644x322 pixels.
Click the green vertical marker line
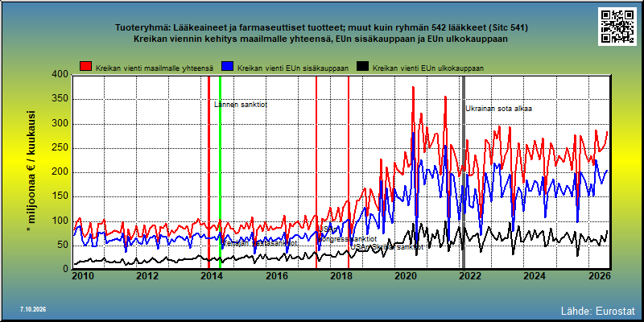220,172
